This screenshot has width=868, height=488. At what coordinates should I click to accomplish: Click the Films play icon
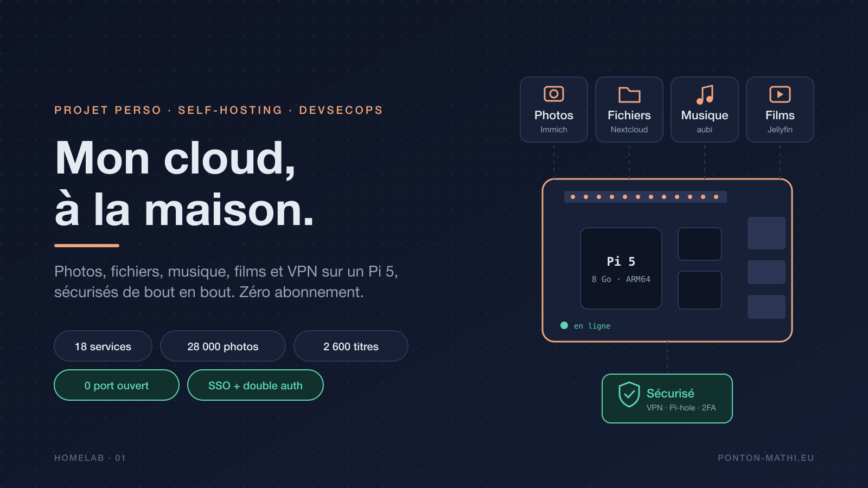point(780,94)
